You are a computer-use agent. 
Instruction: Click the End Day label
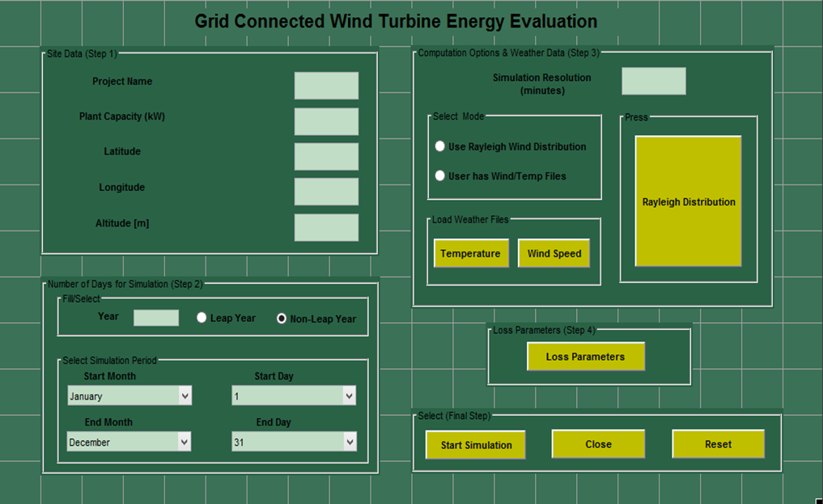(273, 422)
